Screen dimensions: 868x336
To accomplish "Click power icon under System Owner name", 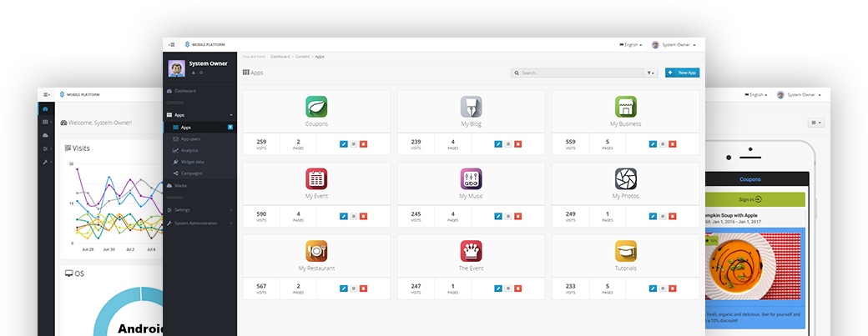I will [x=201, y=73].
